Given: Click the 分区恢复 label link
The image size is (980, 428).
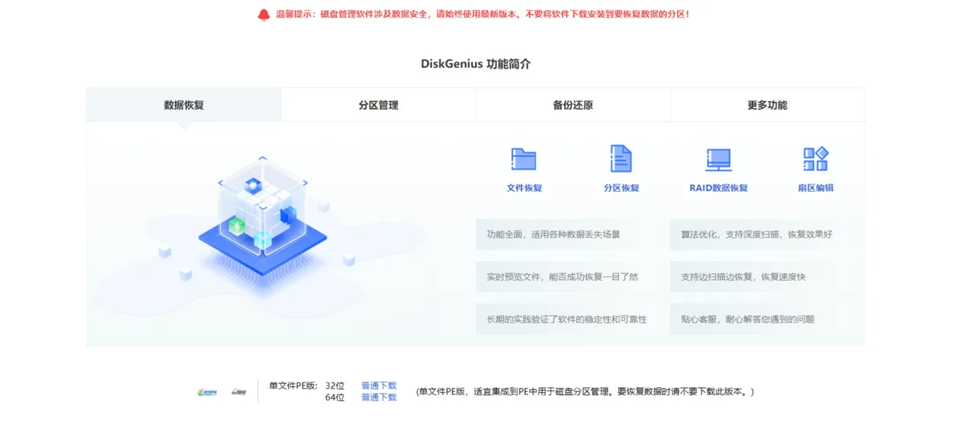Looking at the screenshot, I should pos(622,188).
